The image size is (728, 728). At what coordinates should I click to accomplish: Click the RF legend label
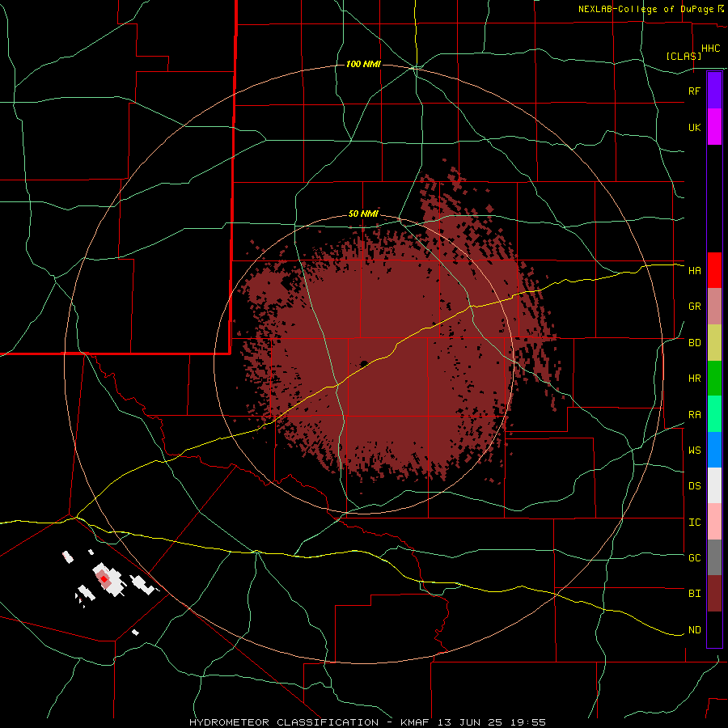694,91
